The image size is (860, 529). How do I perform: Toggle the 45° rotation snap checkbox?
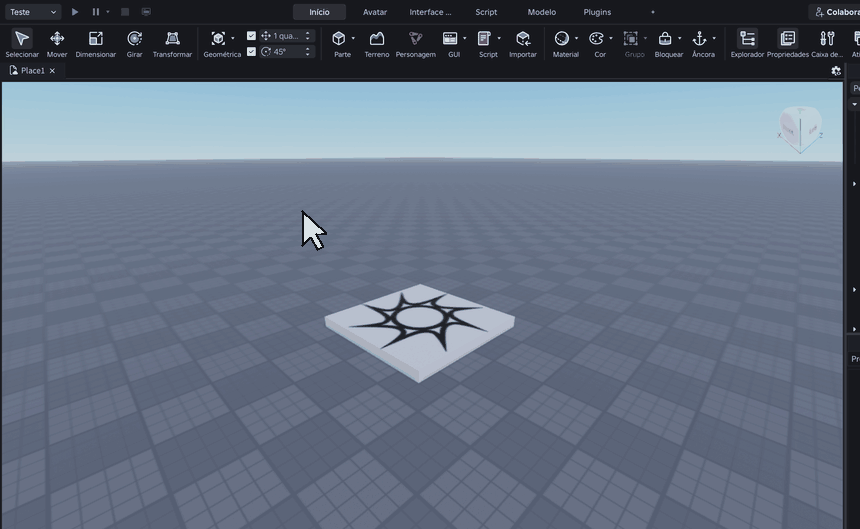(x=251, y=52)
